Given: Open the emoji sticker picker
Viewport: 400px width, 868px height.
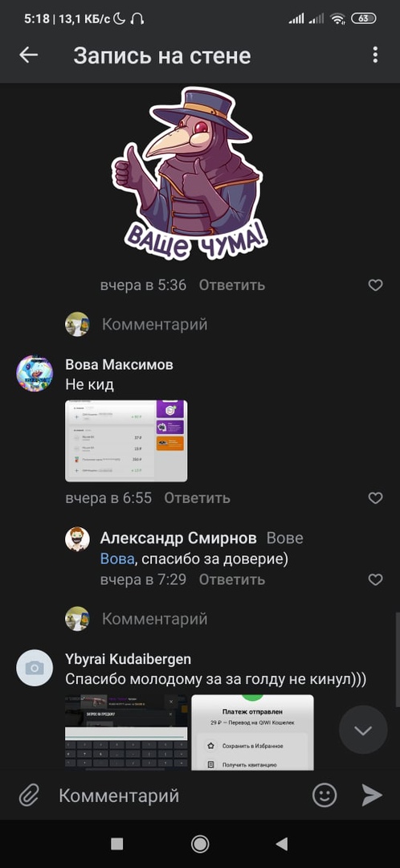Looking at the screenshot, I should (324, 796).
